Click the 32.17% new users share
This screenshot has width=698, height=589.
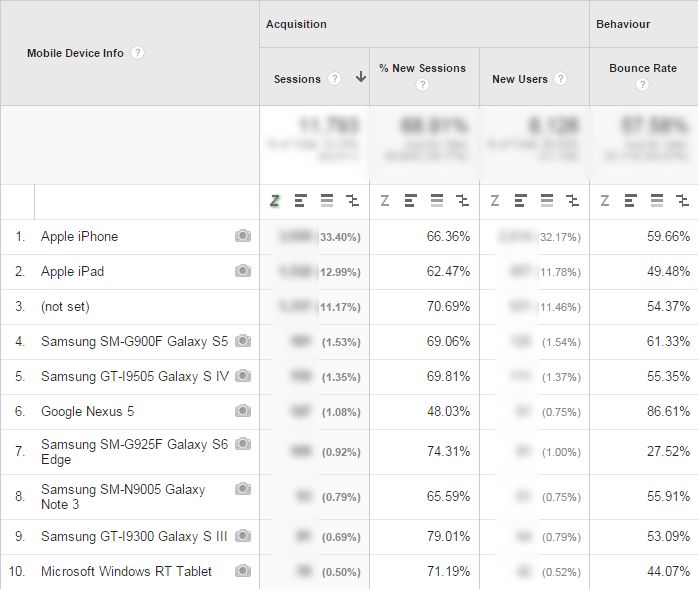[560, 237]
